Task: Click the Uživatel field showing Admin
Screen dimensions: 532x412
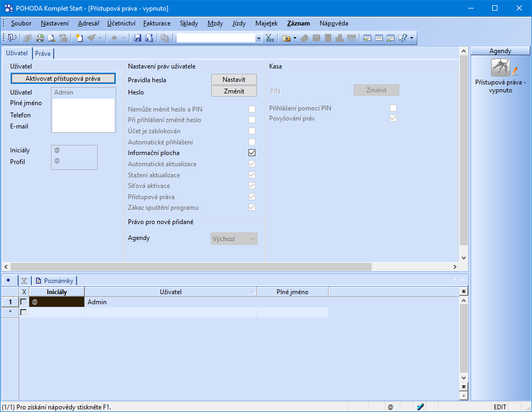Action: coord(83,92)
